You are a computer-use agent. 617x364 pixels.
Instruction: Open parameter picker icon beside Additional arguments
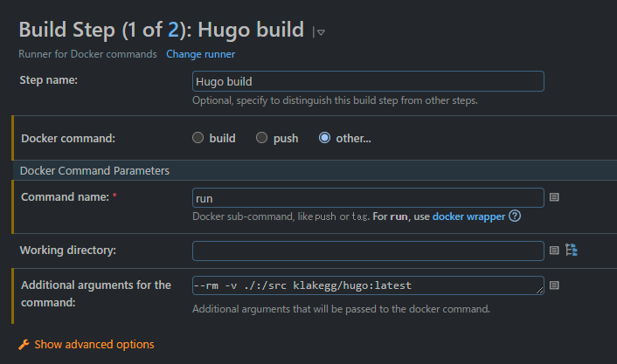[554, 285]
